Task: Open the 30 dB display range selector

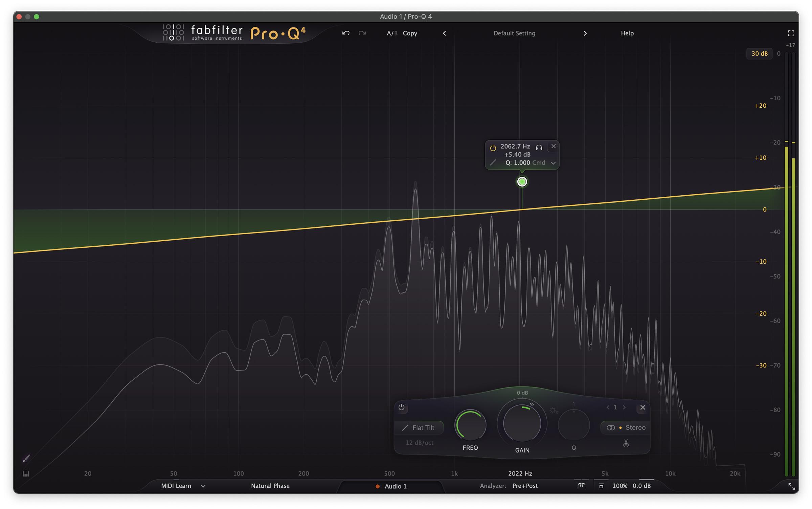Action: coord(760,53)
